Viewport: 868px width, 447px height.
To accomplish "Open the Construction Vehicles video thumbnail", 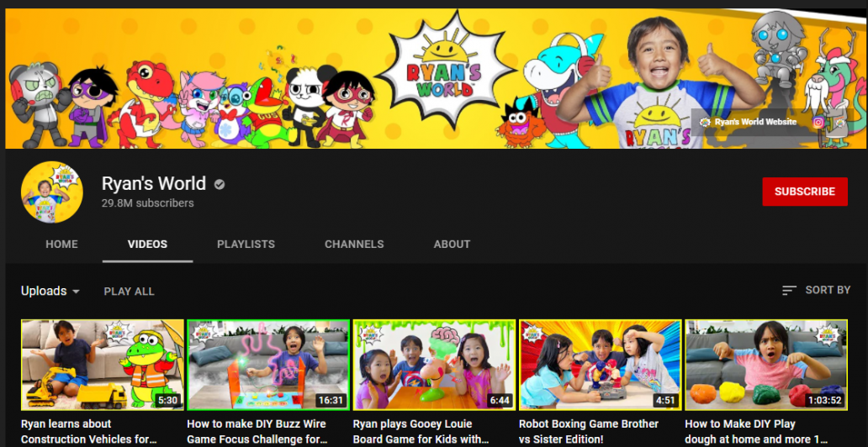I will click(x=103, y=365).
